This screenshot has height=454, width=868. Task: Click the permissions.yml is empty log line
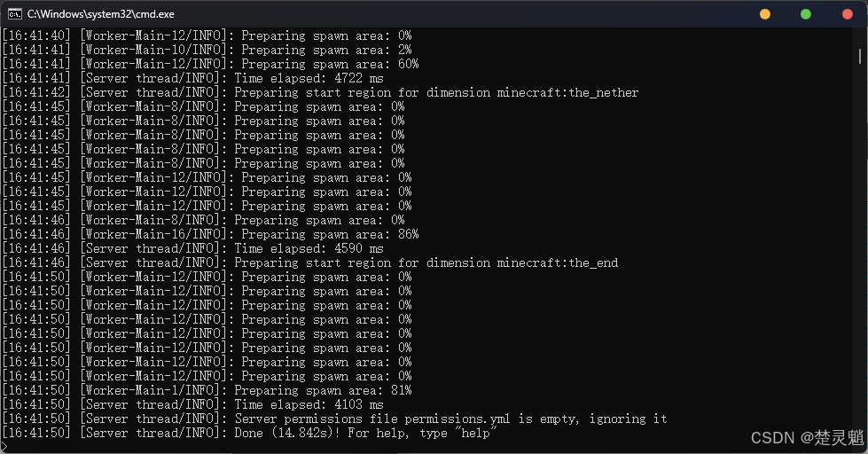(x=335, y=419)
